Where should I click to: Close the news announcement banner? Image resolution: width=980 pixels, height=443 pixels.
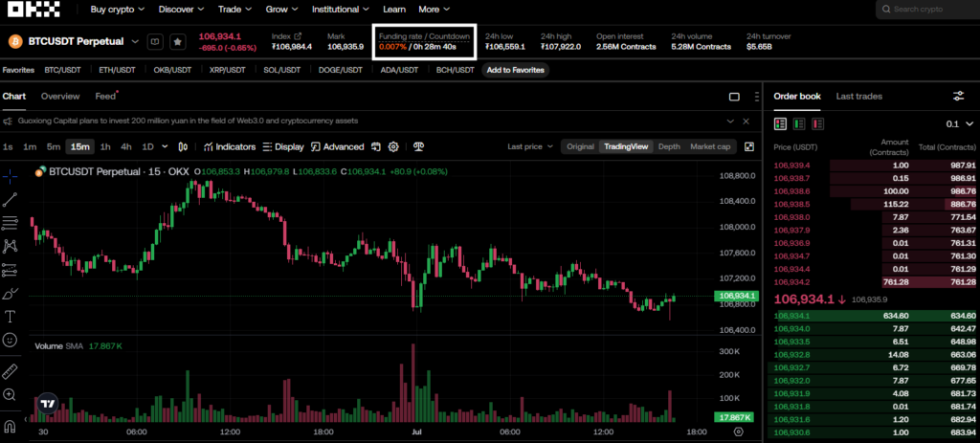coord(746,121)
